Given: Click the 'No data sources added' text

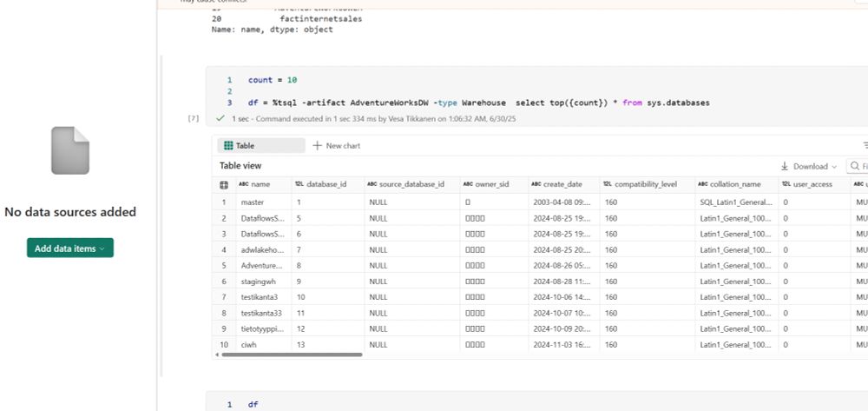Looking at the screenshot, I should [x=70, y=212].
